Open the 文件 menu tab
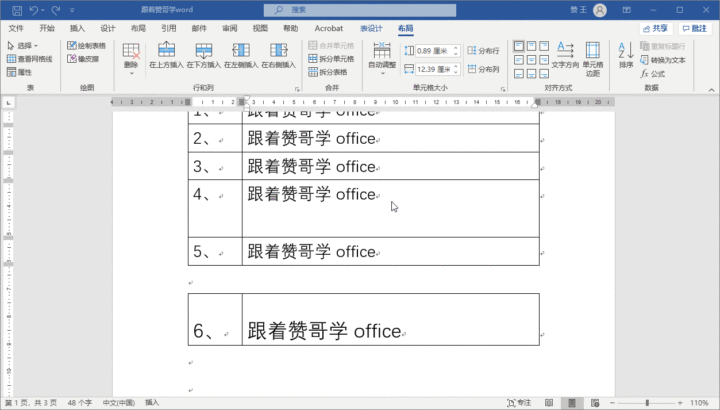The height and width of the screenshot is (410, 720). pyautogui.click(x=16, y=28)
